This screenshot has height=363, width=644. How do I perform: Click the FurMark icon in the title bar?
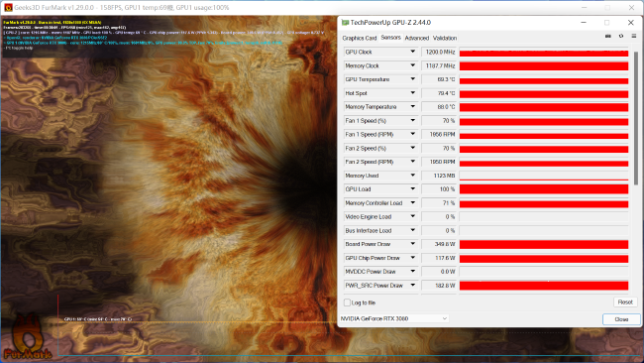coord(8,7)
